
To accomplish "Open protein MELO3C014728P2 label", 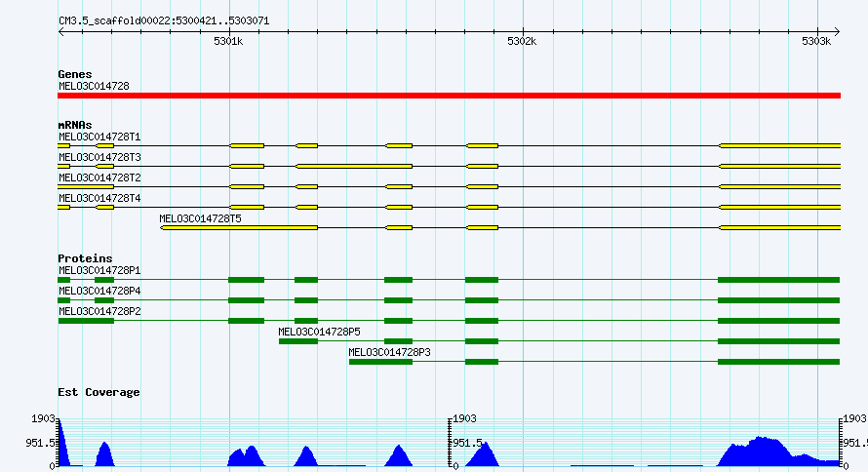I will [x=99, y=311].
